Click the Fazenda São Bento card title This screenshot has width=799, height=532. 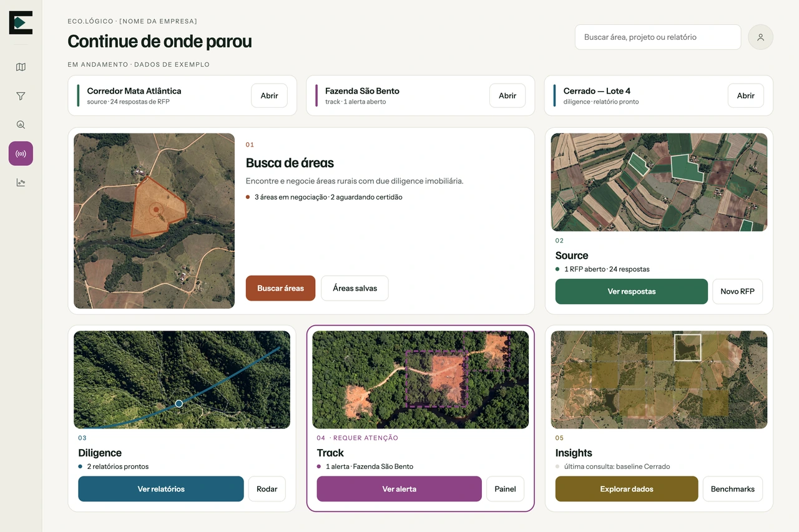(362, 91)
